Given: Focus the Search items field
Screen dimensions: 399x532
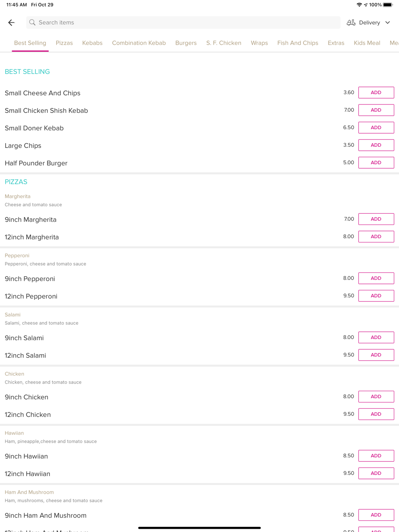Looking at the screenshot, I should pos(184,23).
